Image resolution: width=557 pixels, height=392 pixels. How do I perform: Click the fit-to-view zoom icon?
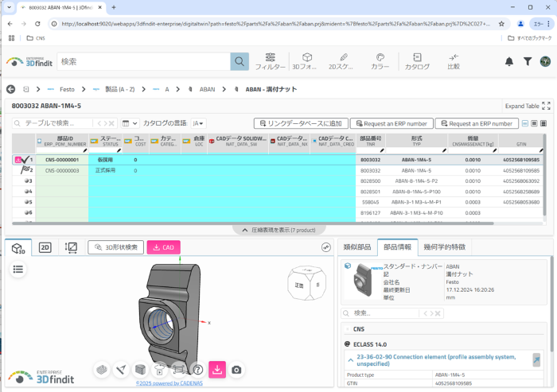(179, 370)
